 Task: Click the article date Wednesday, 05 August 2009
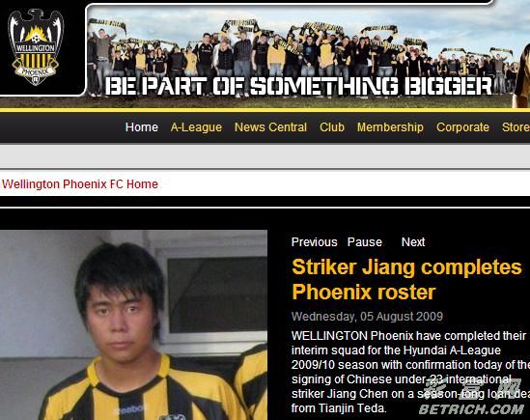[367, 317]
